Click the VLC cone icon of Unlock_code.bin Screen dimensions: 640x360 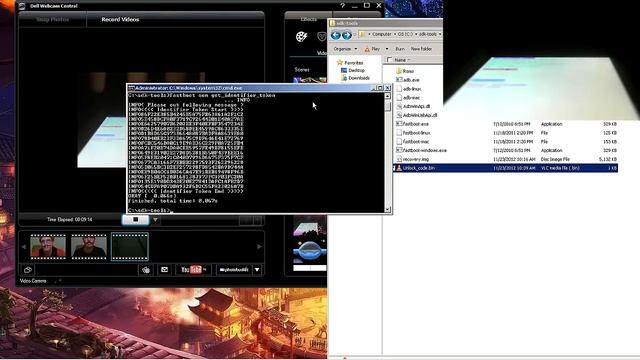point(399,168)
